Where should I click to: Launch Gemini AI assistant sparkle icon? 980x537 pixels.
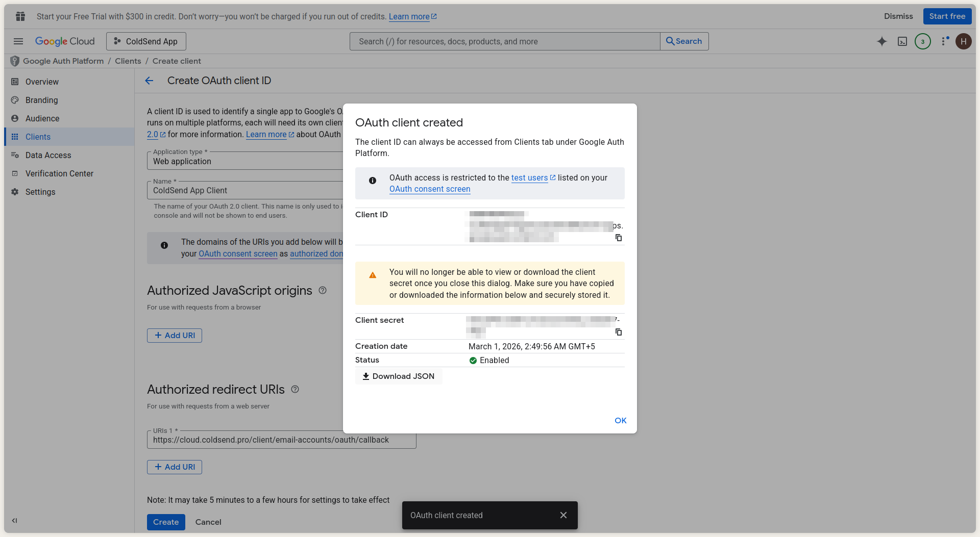tap(881, 41)
